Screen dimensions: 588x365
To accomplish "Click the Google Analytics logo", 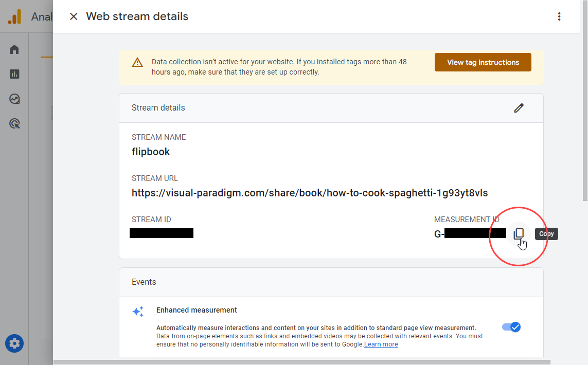I will (x=14, y=17).
